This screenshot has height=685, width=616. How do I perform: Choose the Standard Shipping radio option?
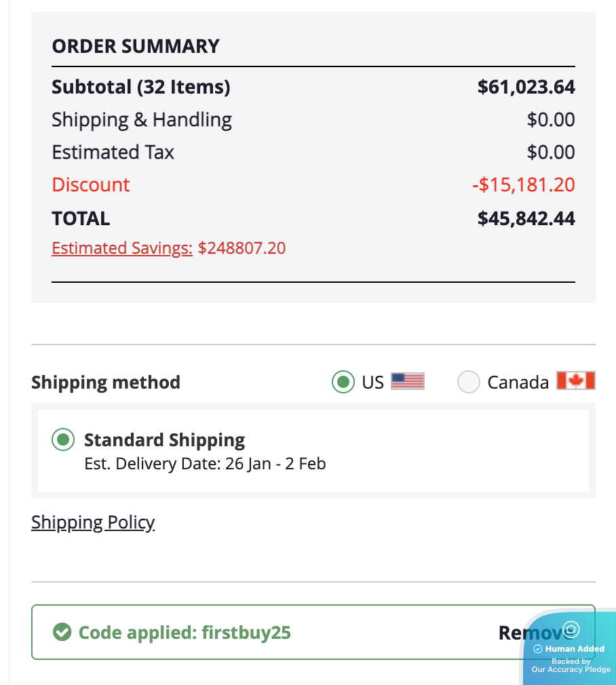click(63, 440)
